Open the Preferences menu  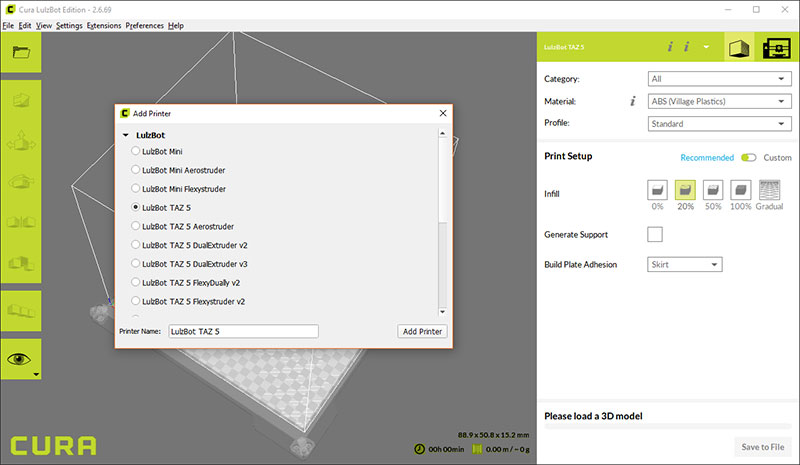[x=144, y=26]
